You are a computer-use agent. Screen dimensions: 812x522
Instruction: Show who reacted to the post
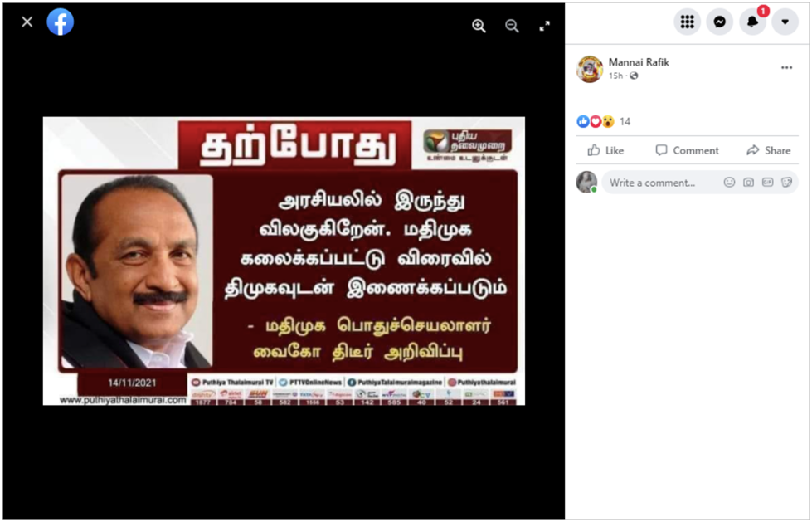[603, 122]
